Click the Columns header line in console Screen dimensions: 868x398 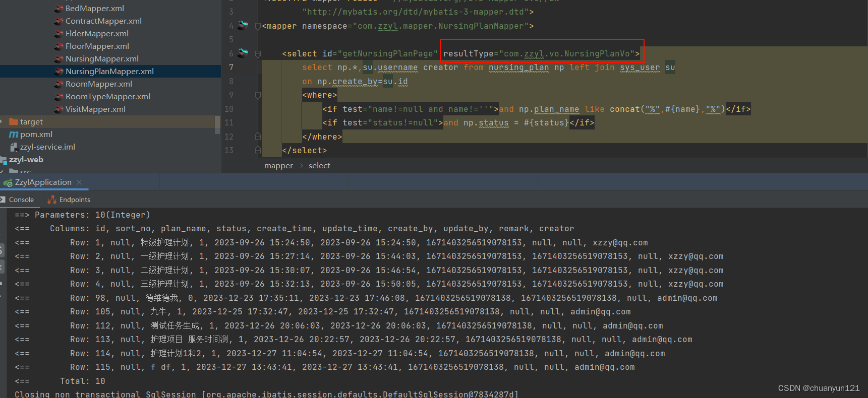click(295, 229)
